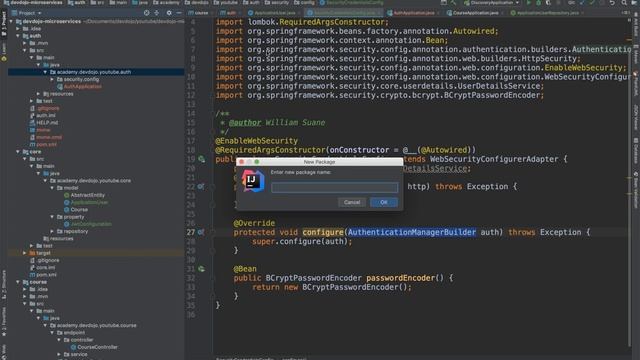The image size is (640, 360).
Task: Click the config breadcrumb in navigation bar
Action: click(304, 2)
